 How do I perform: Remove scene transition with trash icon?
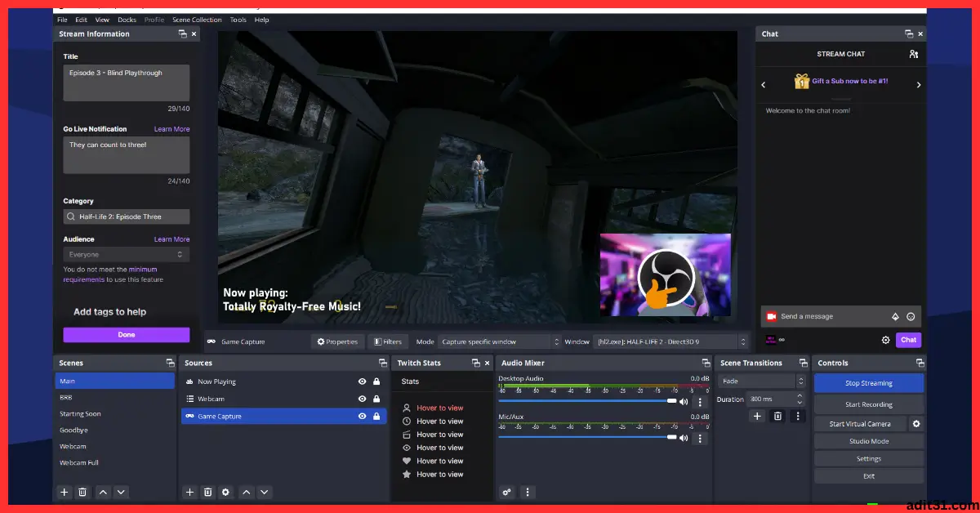[777, 416]
